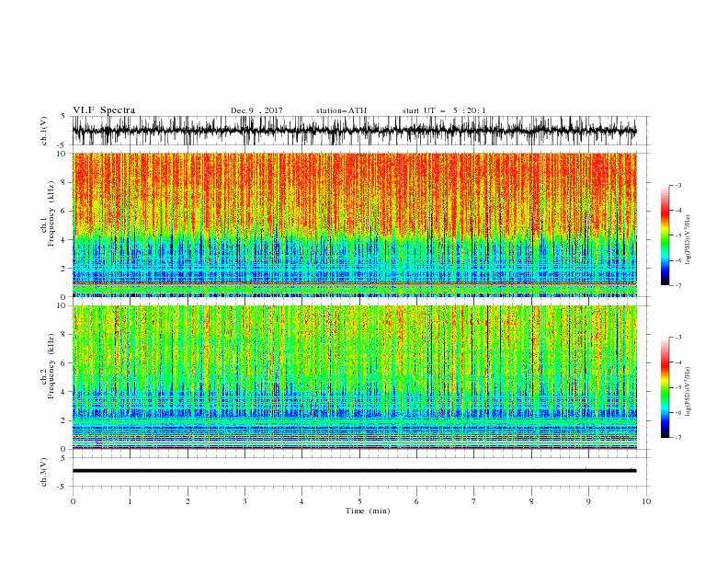Click the '-3' value on upper colorbar
The height and width of the screenshot is (563, 728).
[677, 185]
